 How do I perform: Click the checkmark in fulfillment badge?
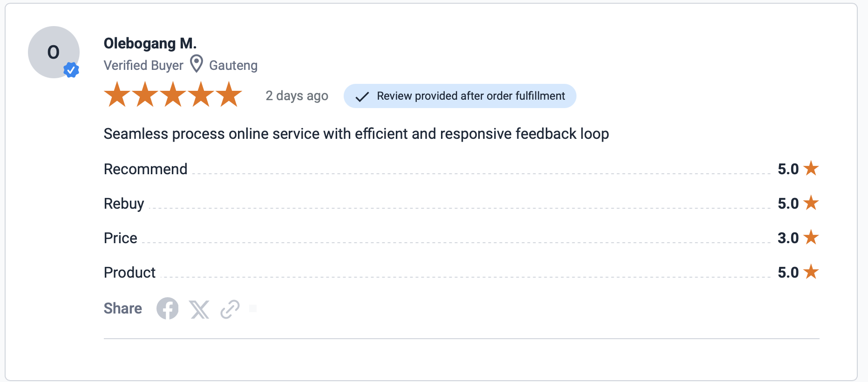[x=362, y=96]
